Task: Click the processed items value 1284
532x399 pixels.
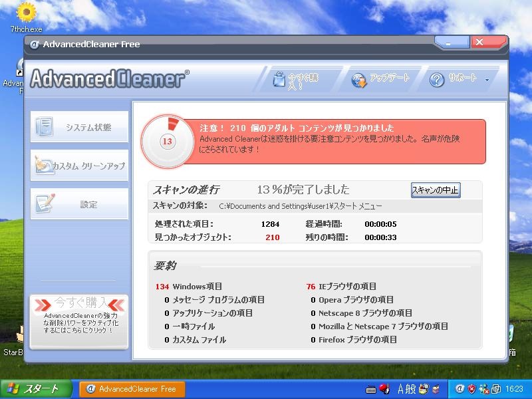Action: tap(270, 224)
